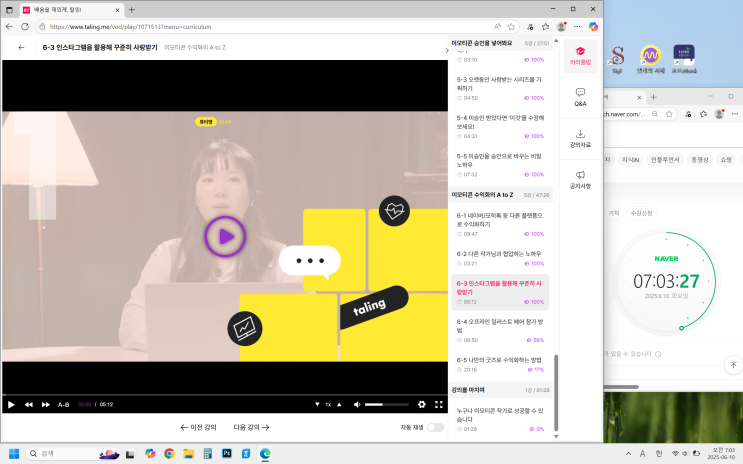Rewind the video with the double-left arrows
743x464 pixels.
pos(28,404)
